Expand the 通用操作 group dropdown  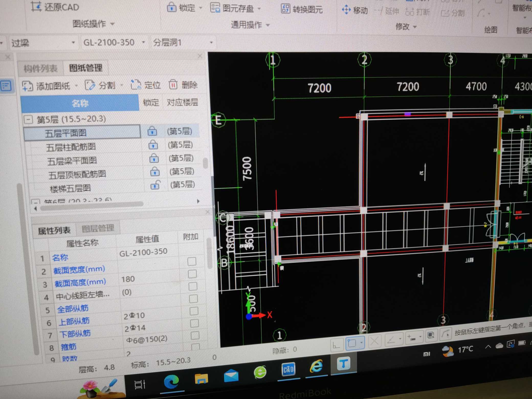pos(268,25)
